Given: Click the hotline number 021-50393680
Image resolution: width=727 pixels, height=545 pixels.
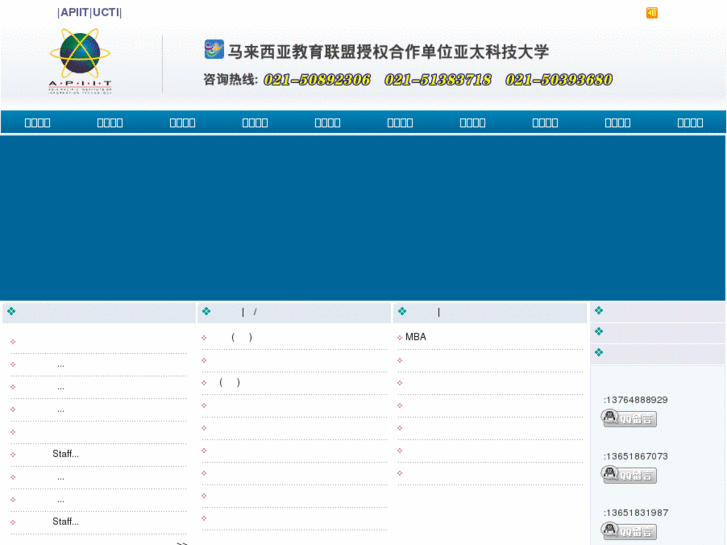Looking at the screenshot, I should [x=559, y=80].
